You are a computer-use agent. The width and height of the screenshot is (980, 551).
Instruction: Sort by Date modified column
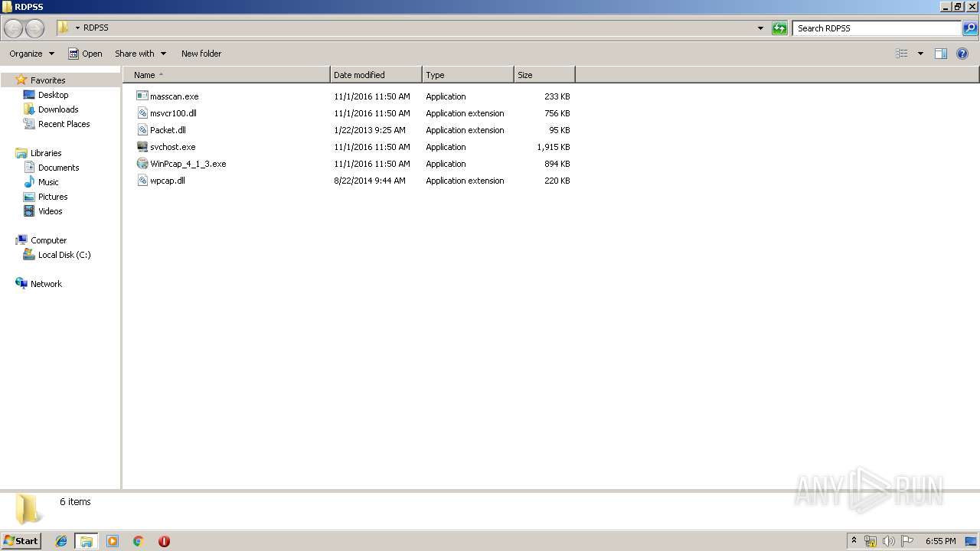coord(376,75)
